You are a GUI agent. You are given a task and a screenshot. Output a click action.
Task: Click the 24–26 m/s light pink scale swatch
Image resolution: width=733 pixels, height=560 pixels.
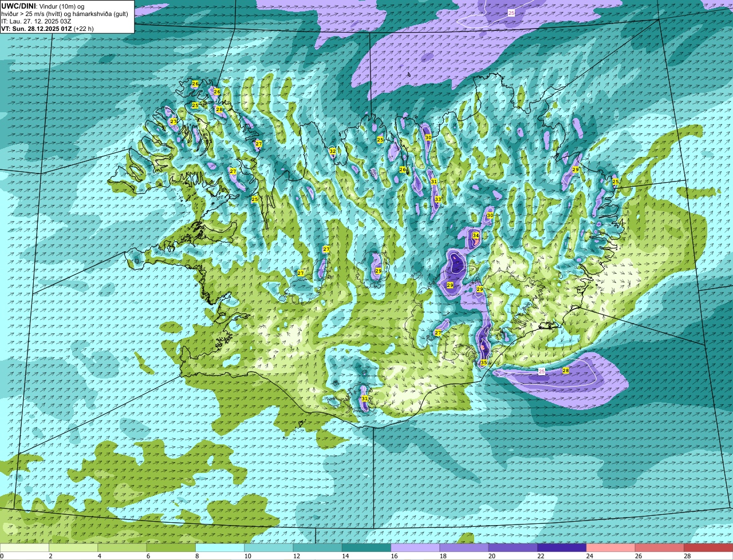(x=610, y=547)
